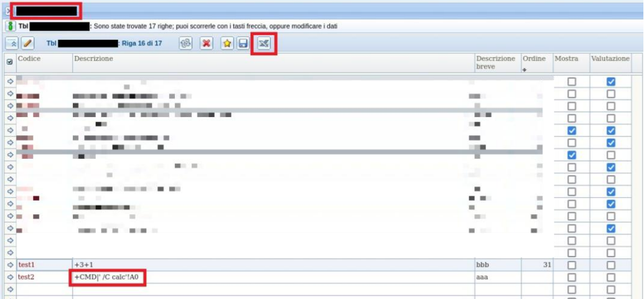Click the 'Riga 16 di 17' label
Viewport: 644px width, 299px height.
[x=142, y=43]
